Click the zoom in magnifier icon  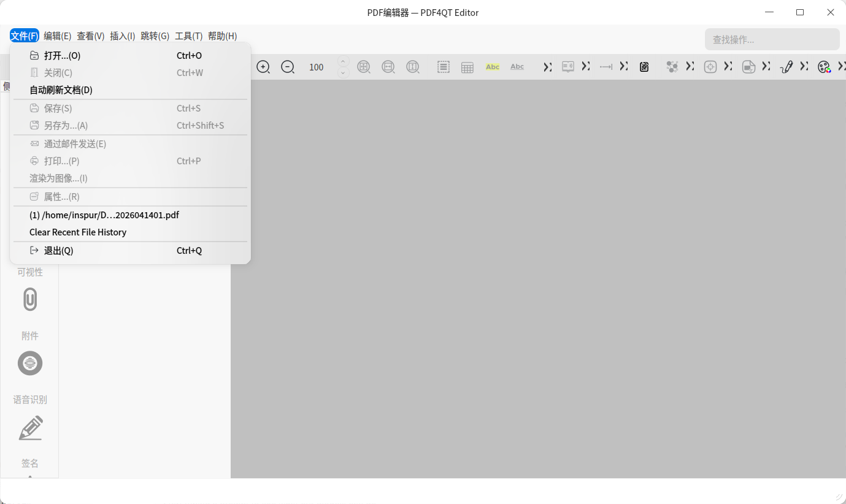[x=263, y=67]
